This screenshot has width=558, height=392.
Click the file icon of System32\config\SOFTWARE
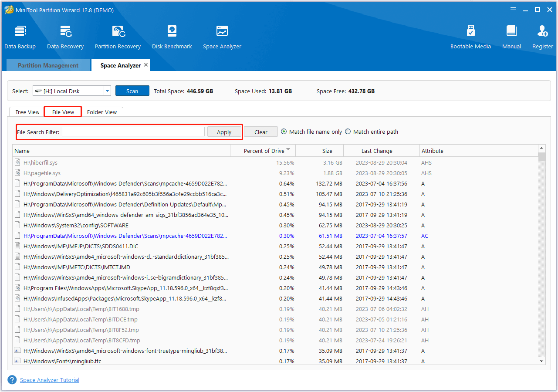click(x=17, y=225)
